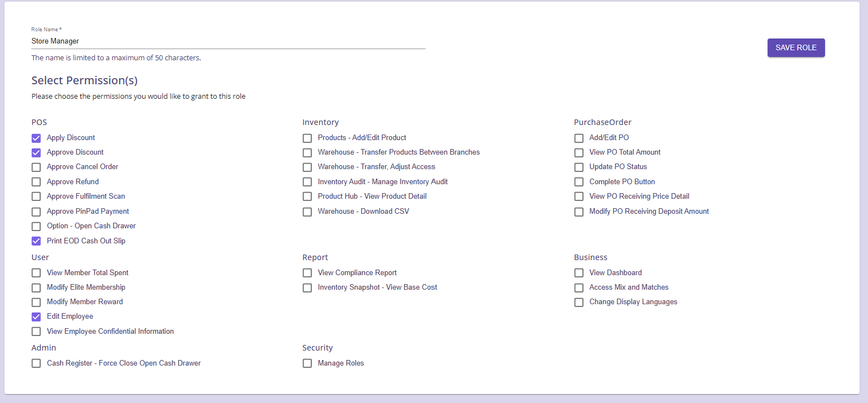Enable Change Display Languages checkbox
The height and width of the screenshot is (403, 868).
tap(579, 303)
